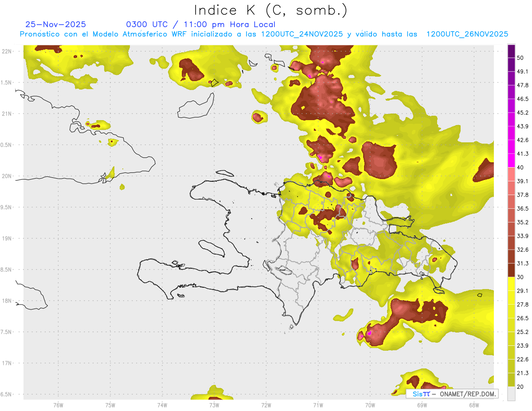Click the "20N" latitude label

pyautogui.click(x=7, y=176)
